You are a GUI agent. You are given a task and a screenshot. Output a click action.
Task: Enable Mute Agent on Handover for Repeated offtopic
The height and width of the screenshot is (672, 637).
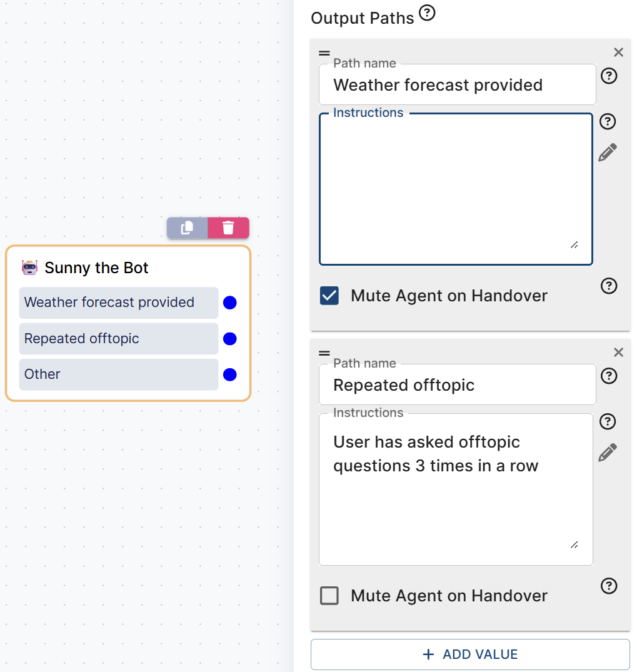tap(329, 596)
